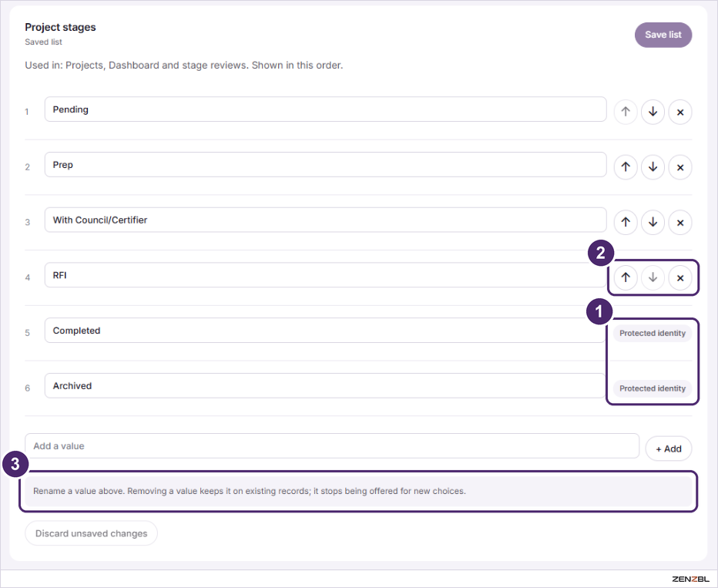Move Prep stage up
Viewport: 718px width, 588px height.
tap(626, 167)
